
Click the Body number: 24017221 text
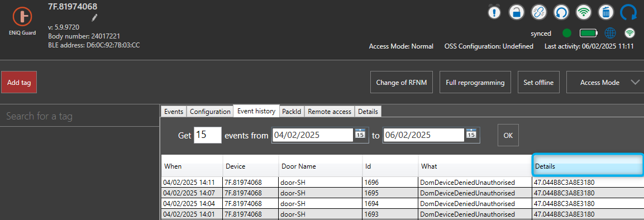point(84,36)
